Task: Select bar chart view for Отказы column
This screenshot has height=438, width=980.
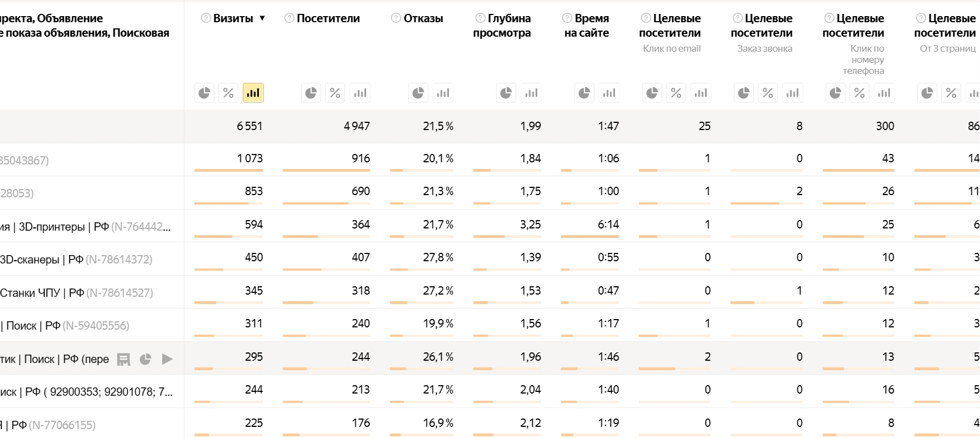Action: coord(443,93)
